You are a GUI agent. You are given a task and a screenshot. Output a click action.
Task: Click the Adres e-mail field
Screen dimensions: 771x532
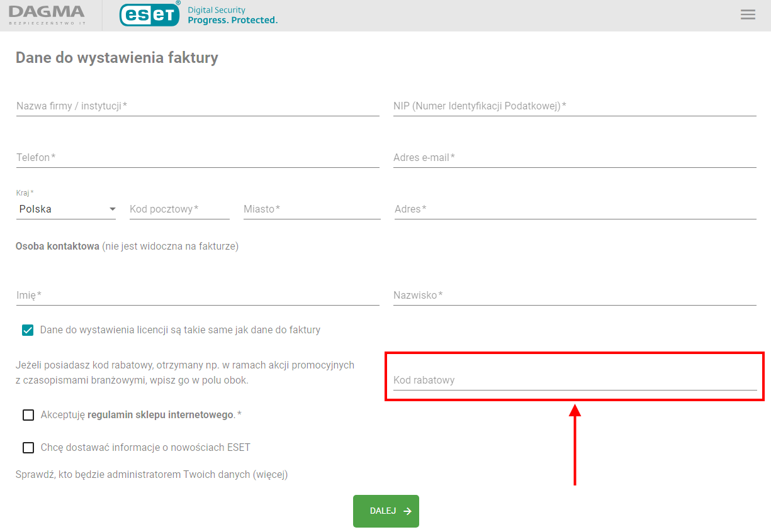point(575,157)
